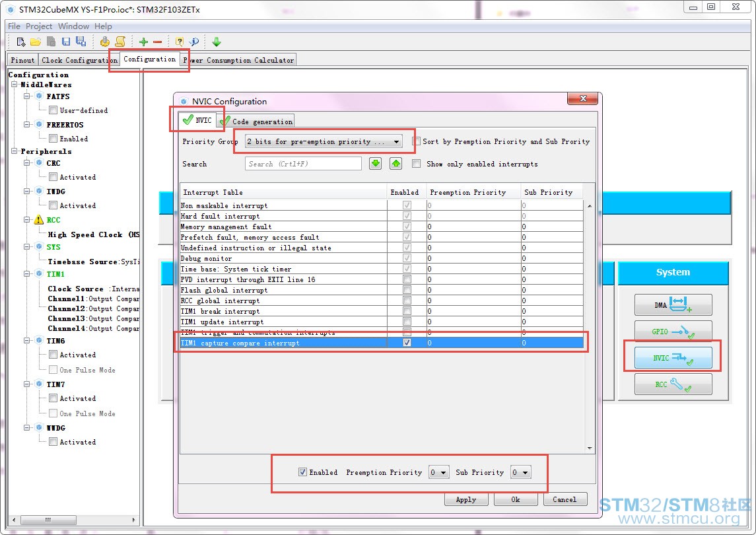Viewport: 756px width, 535px height.
Task: Click the RCC warning triangle icon
Action: click(38, 220)
